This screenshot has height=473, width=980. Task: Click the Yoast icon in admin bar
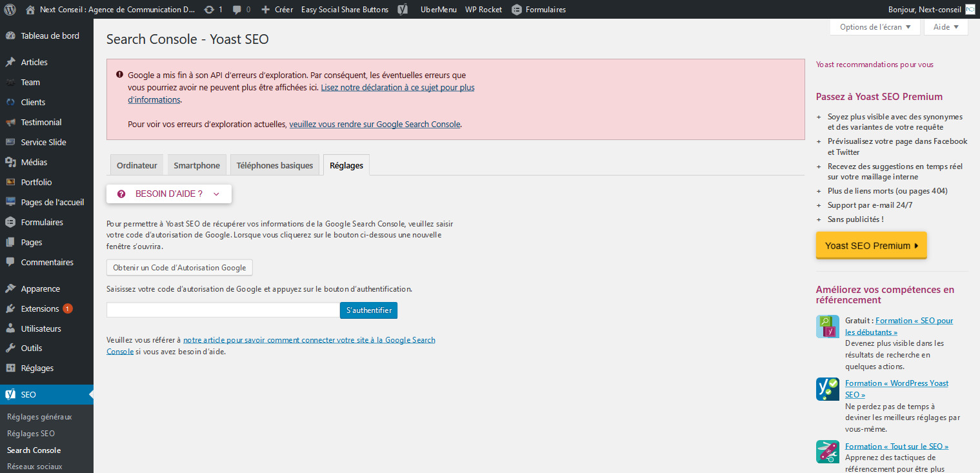point(403,10)
